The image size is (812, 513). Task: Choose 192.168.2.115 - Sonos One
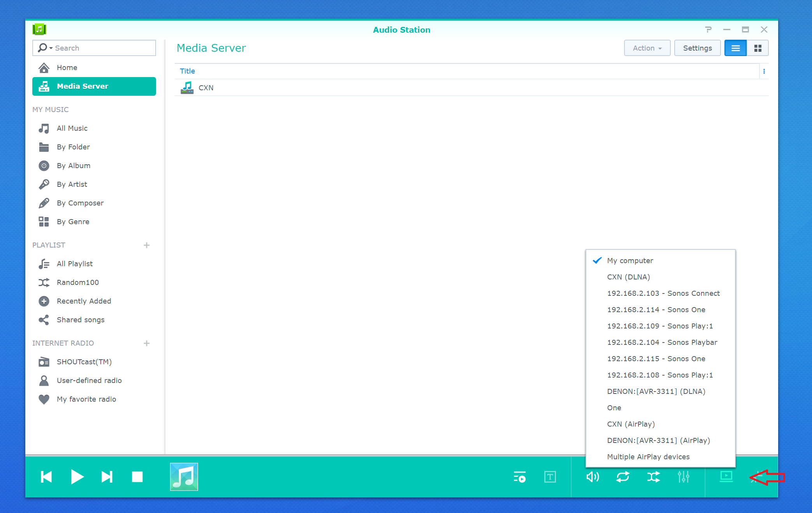(x=661, y=359)
